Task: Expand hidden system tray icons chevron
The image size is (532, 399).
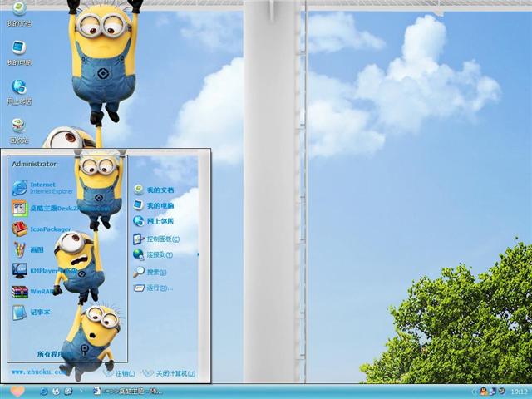Action: [x=475, y=392]
